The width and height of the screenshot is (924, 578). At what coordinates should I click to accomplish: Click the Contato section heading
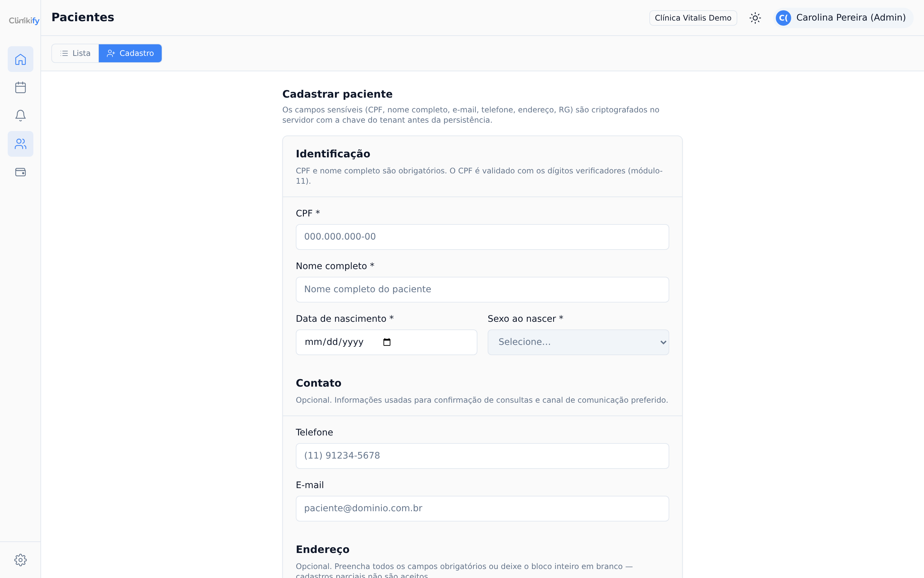(x=319, y=383)
